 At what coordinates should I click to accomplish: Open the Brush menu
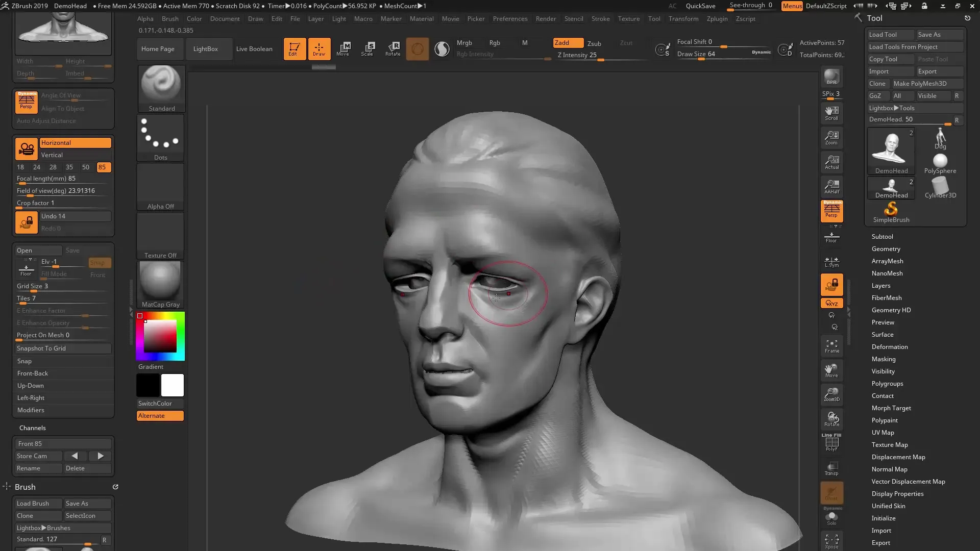(170, 19)
